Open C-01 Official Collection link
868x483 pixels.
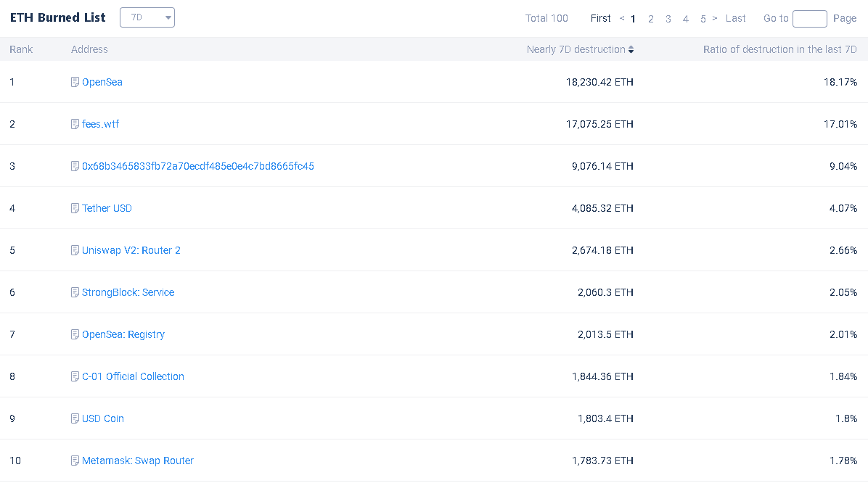pyautogui.click(x=133, y=376)
